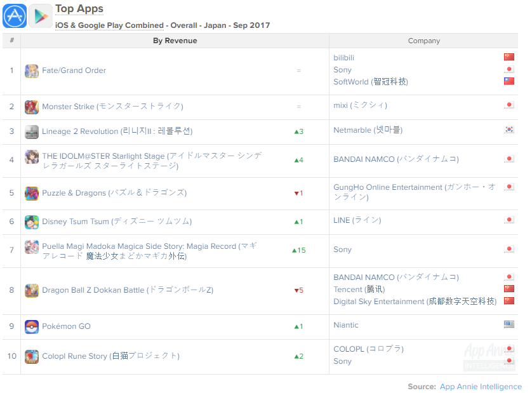Open the mixi company link
Viewport: 532px width, 393px height.
[361, 105]
